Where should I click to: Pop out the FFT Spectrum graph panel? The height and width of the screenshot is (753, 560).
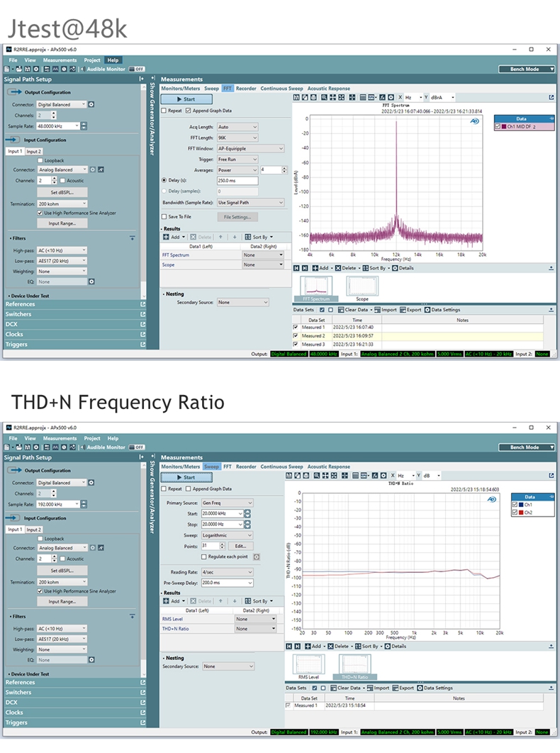tap(551, 268)
